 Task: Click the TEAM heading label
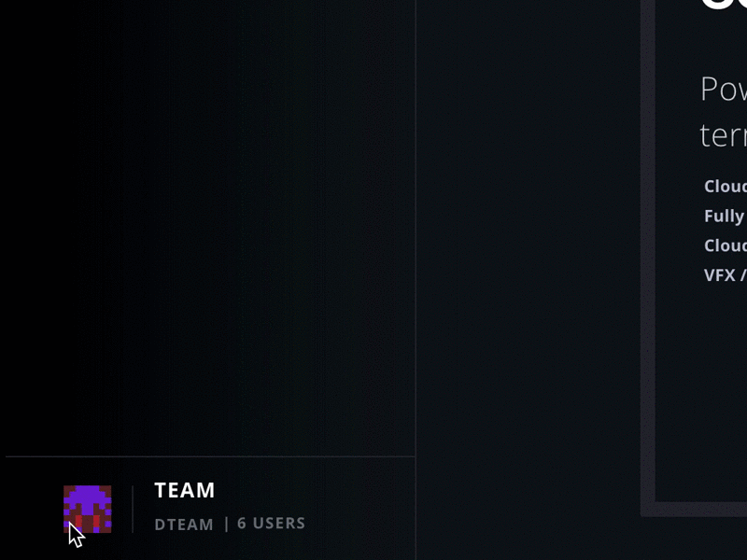click(185, 491)
